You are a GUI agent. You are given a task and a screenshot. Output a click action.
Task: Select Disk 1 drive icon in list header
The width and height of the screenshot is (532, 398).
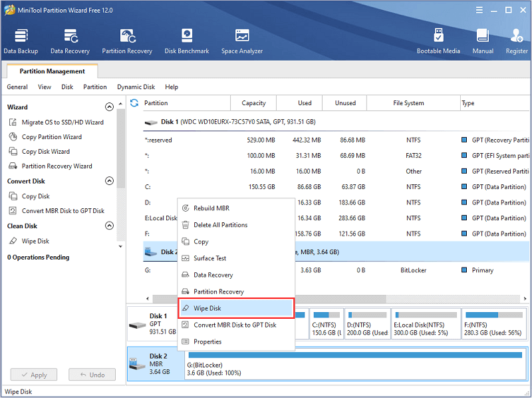pyautogui.click(x=151, y=122)
